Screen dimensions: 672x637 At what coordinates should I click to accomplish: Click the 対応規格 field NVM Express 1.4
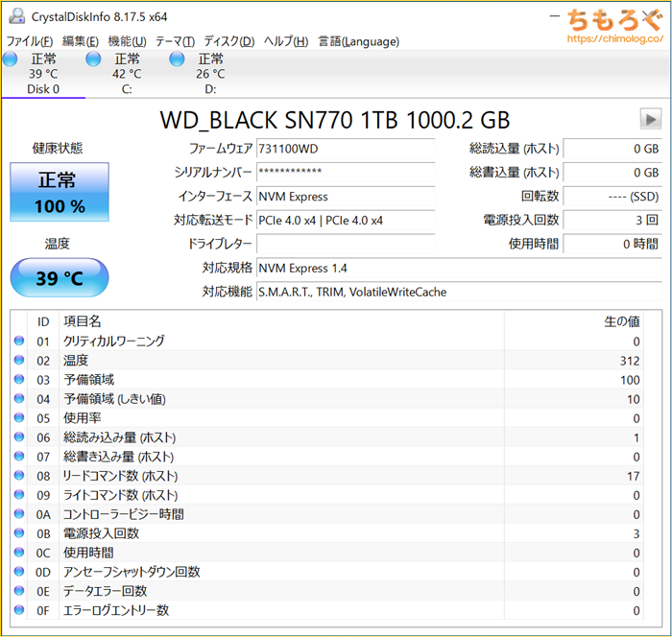point(459,269)
